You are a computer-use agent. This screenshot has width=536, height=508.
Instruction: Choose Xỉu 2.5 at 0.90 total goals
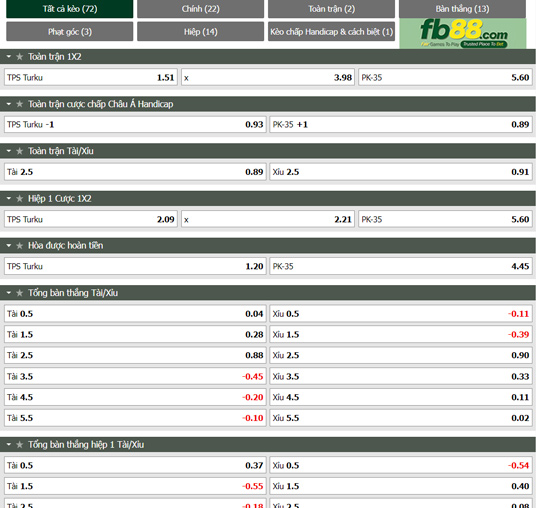pos(401,356)
